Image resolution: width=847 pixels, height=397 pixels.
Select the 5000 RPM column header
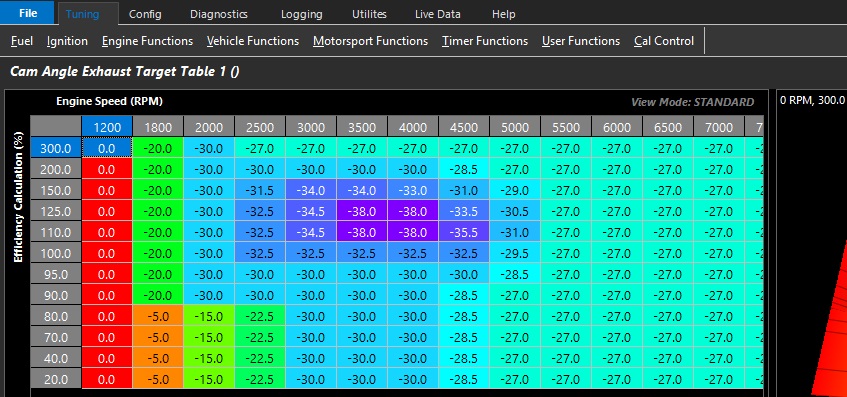(x=515, y=127)
